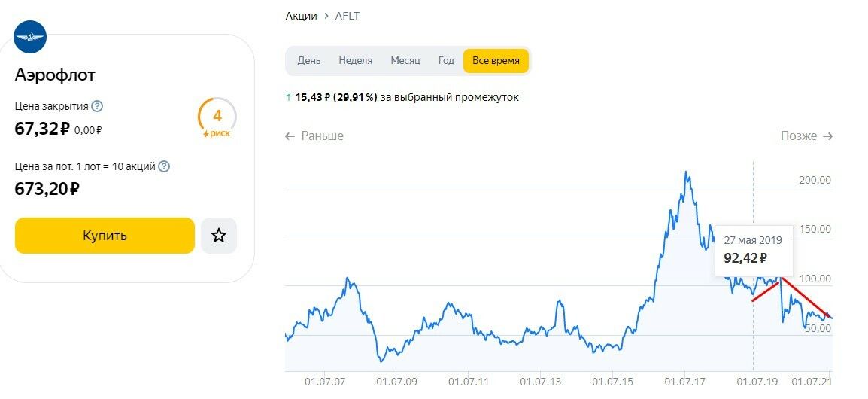Click the breadcrumb chevron after Акции

tap(326, 16)
